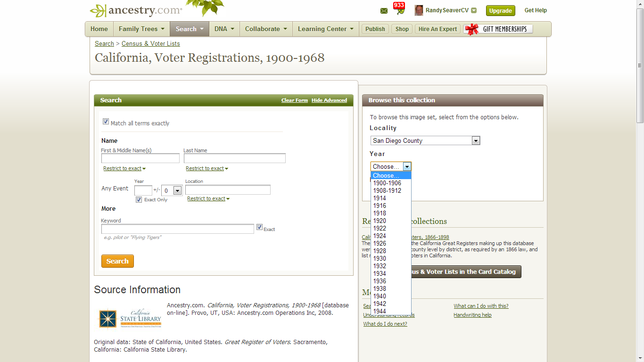Click the Publish button
The width and height of the screenshot is (644, 362).
(375, 29)
